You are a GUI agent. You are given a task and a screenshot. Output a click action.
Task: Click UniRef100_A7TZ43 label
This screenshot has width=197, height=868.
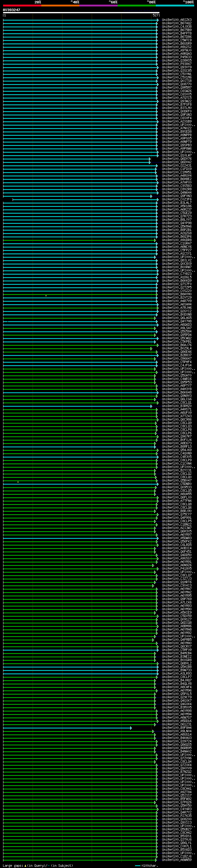click(x=177, y=416)
